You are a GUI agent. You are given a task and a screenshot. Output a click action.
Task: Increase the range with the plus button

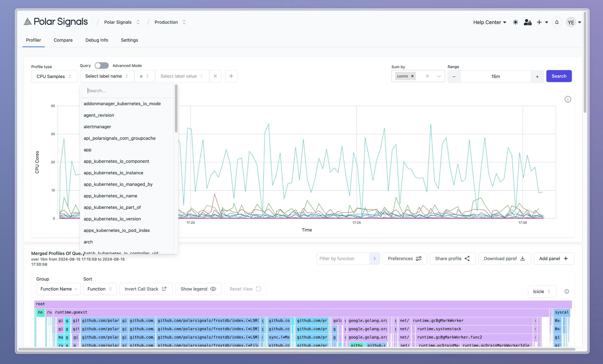point(537,77)
